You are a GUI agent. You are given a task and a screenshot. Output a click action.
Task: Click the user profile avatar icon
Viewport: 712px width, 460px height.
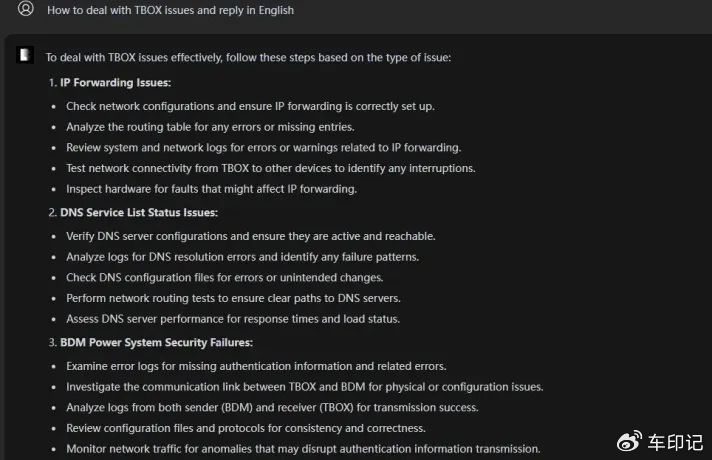(26, 8)
